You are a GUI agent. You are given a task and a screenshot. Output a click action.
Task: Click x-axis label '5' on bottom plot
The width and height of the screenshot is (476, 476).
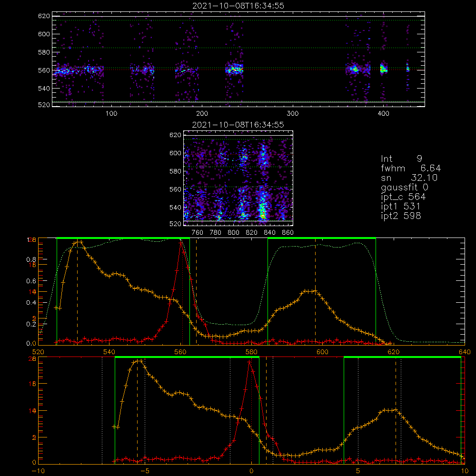pos(358,471)
